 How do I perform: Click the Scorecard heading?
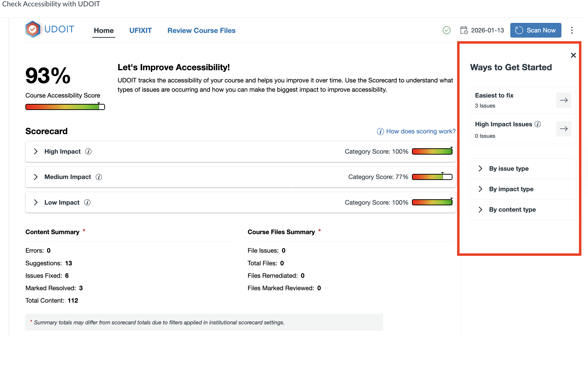[46, 131]
